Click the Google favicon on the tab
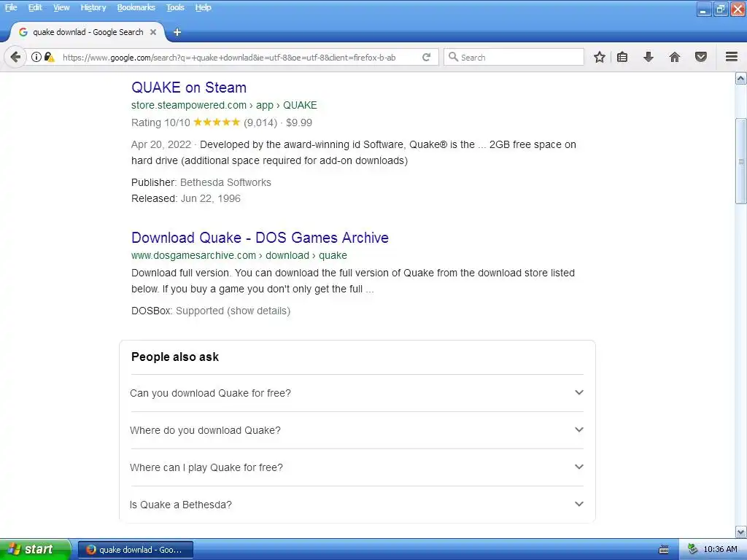The image size is (747, 560). (x=23, y=32)
